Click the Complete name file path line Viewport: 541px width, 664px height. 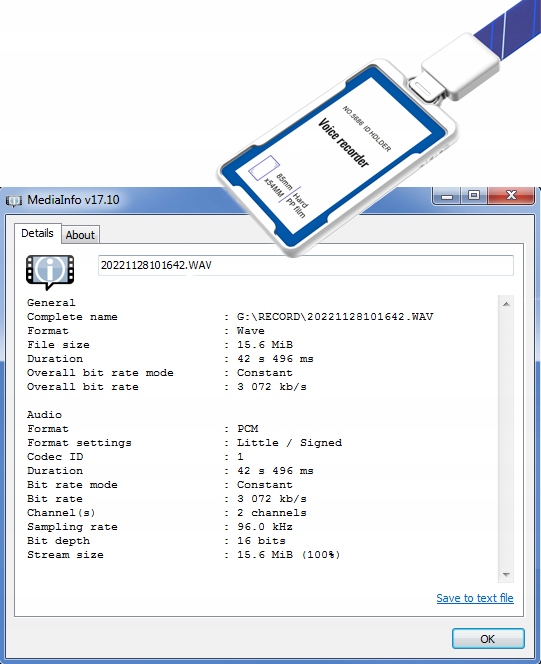tap(230, 317)
